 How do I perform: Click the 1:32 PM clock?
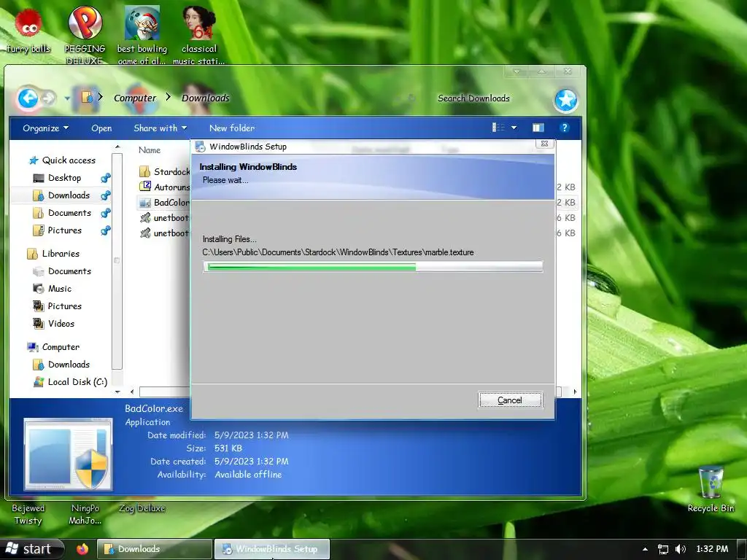[x=712, y=549]
